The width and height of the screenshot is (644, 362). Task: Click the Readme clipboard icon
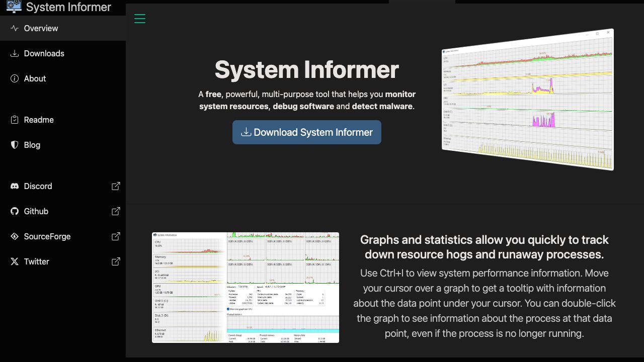click(x=15, y=120)
